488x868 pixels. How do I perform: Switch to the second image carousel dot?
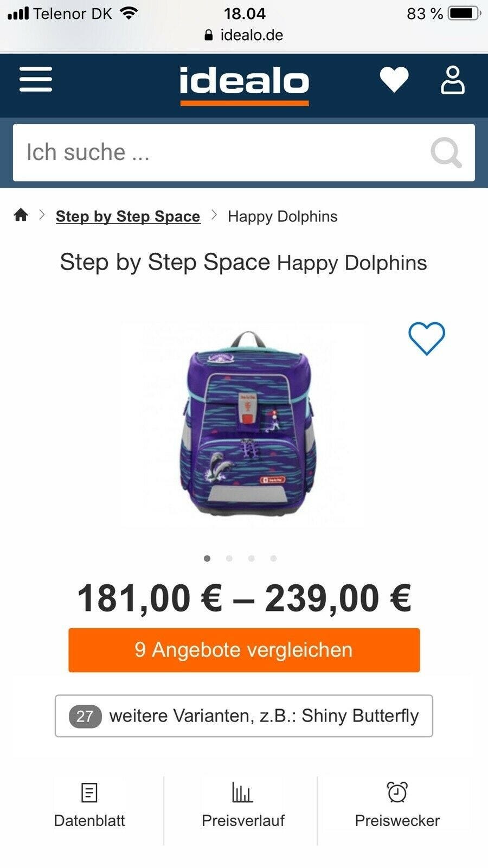(229, 558)
